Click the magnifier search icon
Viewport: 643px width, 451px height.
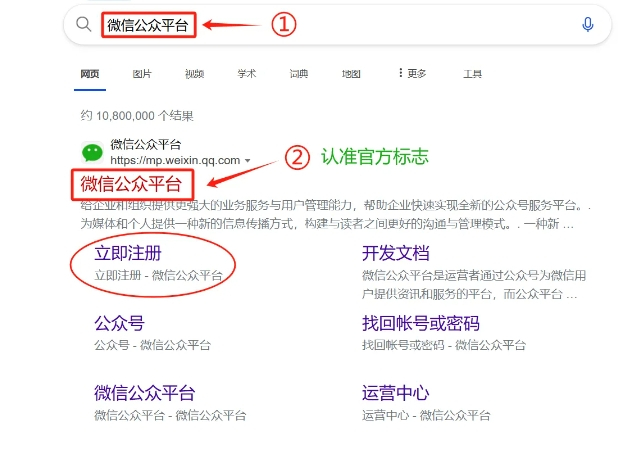(84, 24)
